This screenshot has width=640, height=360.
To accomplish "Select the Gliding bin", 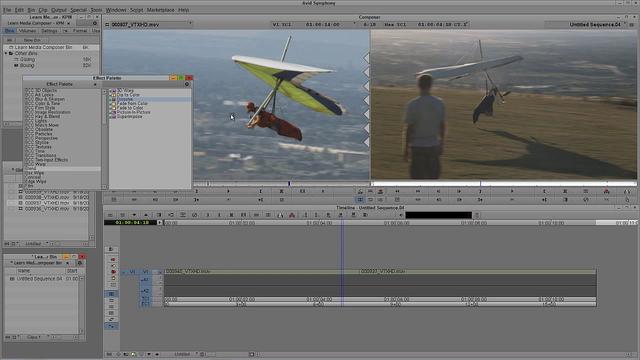I will pos(27,59).
